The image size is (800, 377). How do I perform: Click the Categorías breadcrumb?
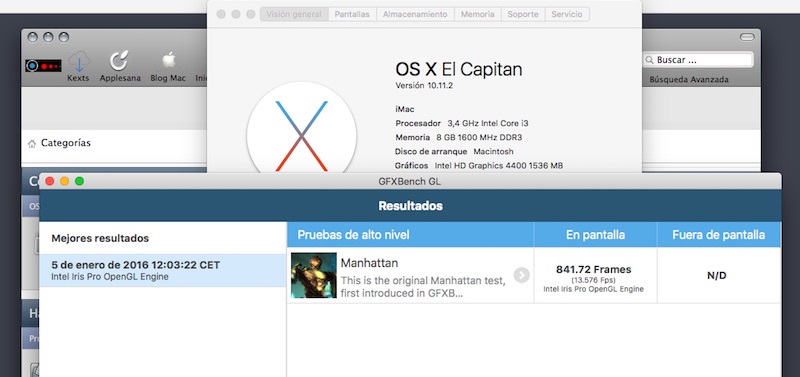[66, 143]
